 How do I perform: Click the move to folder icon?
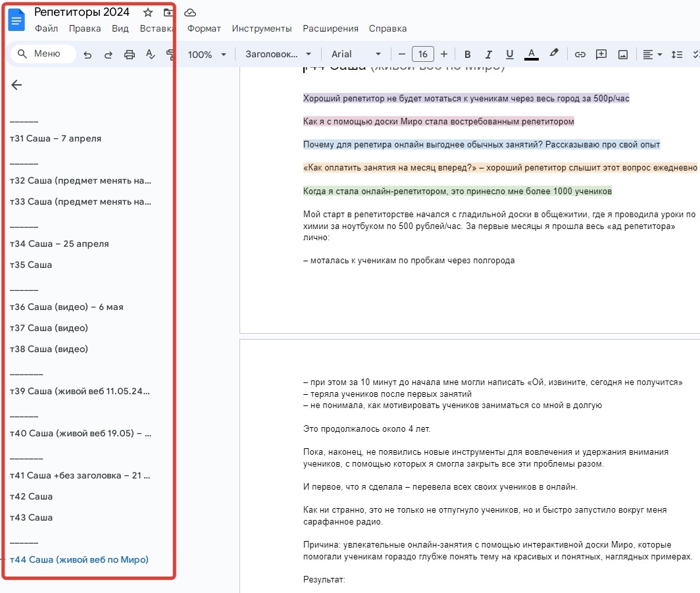point(168,13)
